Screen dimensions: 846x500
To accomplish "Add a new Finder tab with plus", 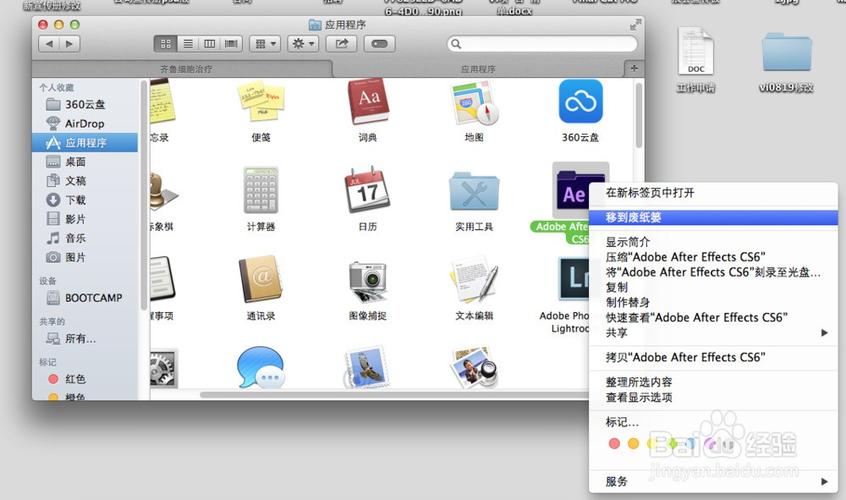I will tap(634, 69).
